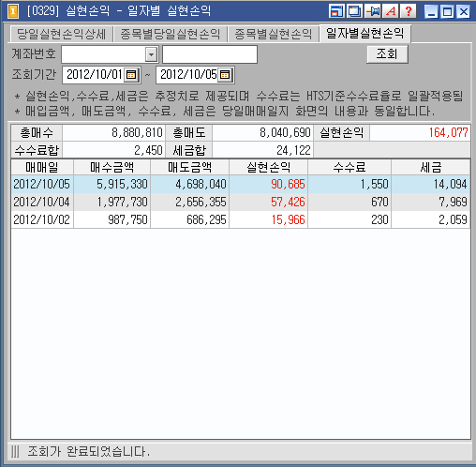Click realized profit 90,685
Screen dimensions: 476x467
pyautogui.click(x=288, y=184)
